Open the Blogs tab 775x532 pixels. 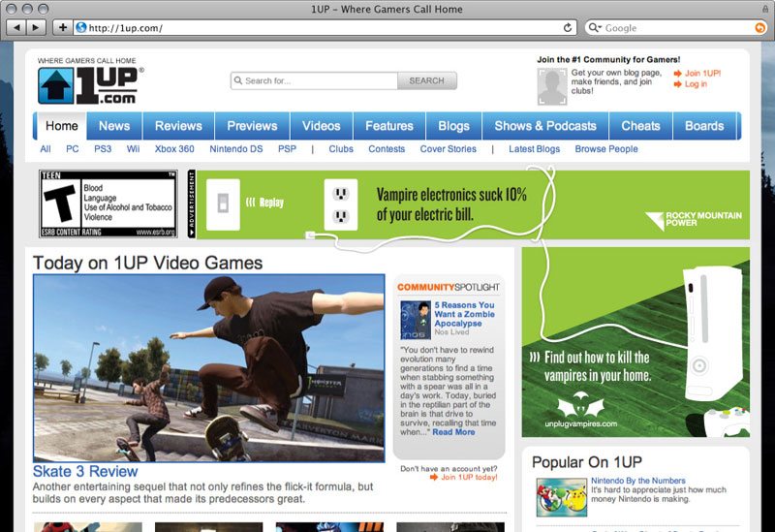[x=453, y=126]
